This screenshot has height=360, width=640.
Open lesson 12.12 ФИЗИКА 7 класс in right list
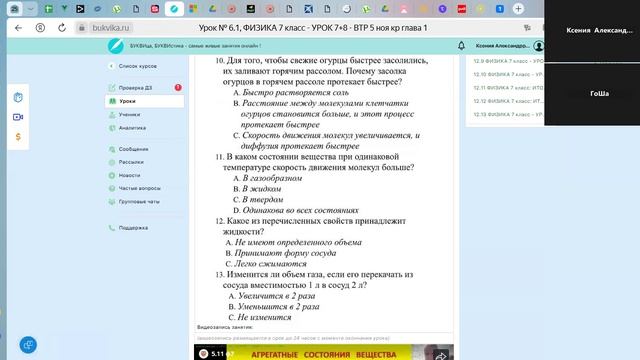click(x=508, y=101)
